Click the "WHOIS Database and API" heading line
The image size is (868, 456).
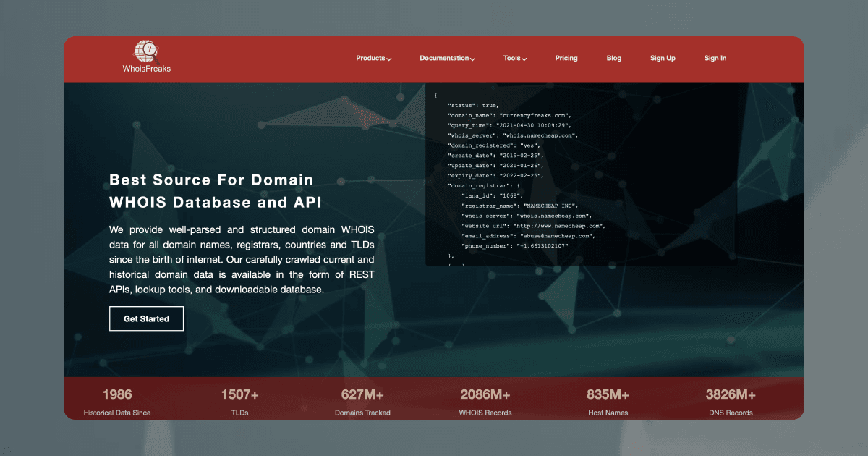click(215, 202)
